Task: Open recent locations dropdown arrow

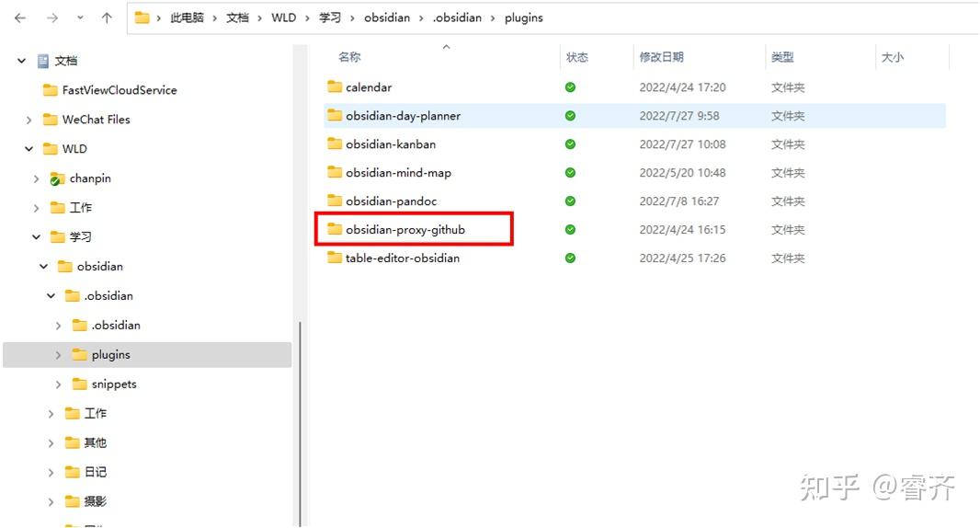Action: (x=80, y=18)
